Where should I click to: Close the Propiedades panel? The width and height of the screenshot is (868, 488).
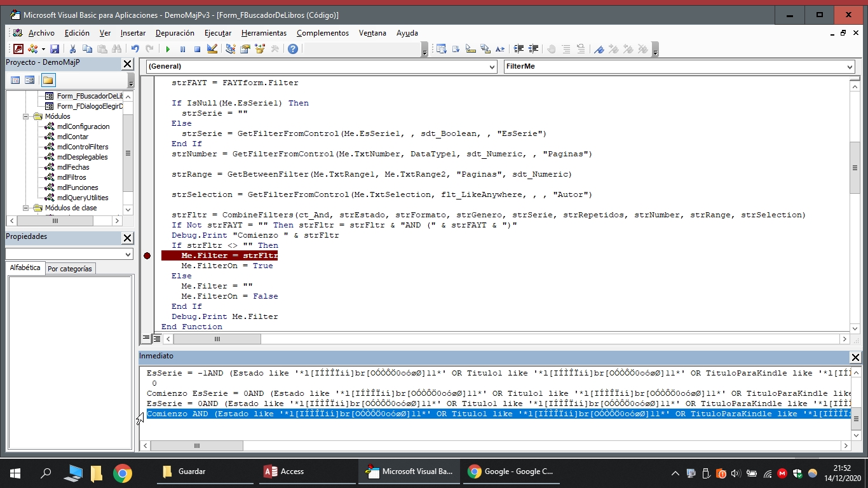point(127,238)
